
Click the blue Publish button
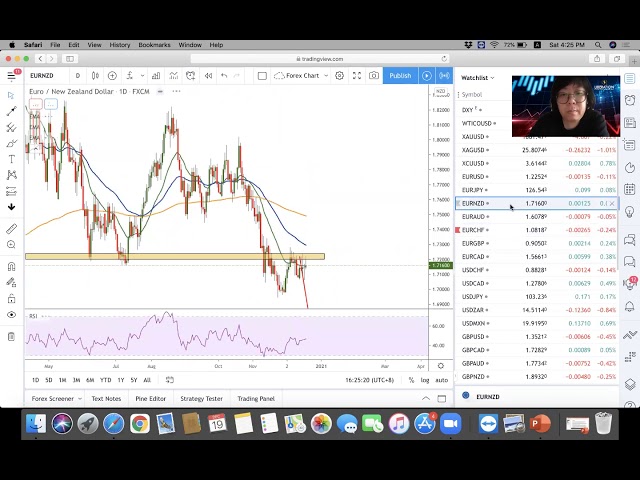[x=400, y=76]
